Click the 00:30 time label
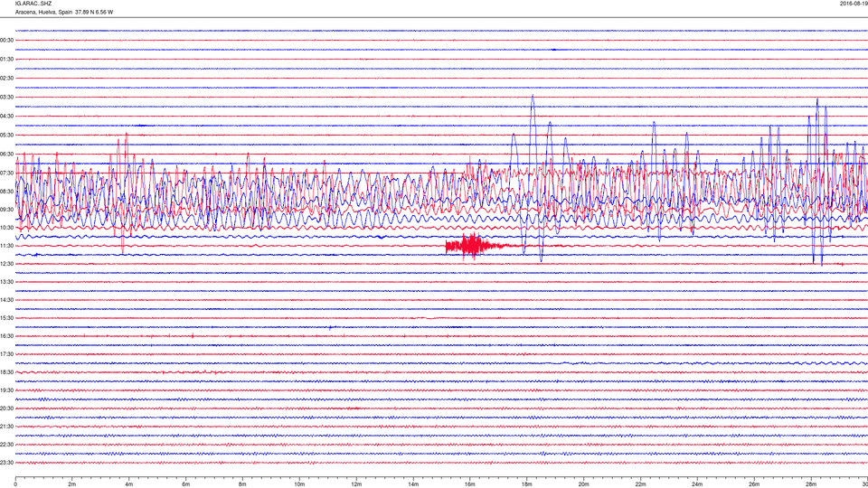This screenshot has height=488, width=868. tap(6, 41)
